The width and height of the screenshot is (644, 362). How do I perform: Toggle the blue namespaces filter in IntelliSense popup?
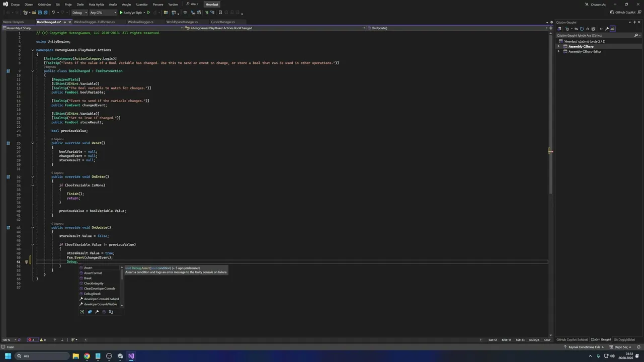tap(90, 312)
